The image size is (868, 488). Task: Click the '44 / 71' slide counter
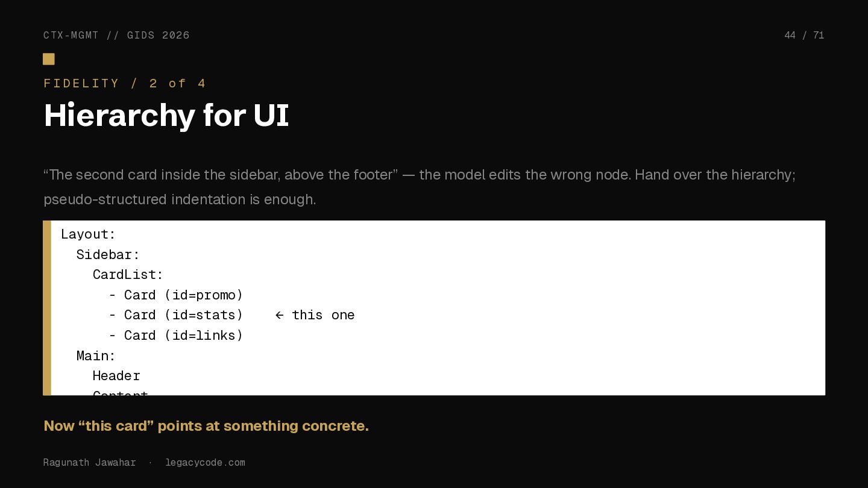pos(804,36)
